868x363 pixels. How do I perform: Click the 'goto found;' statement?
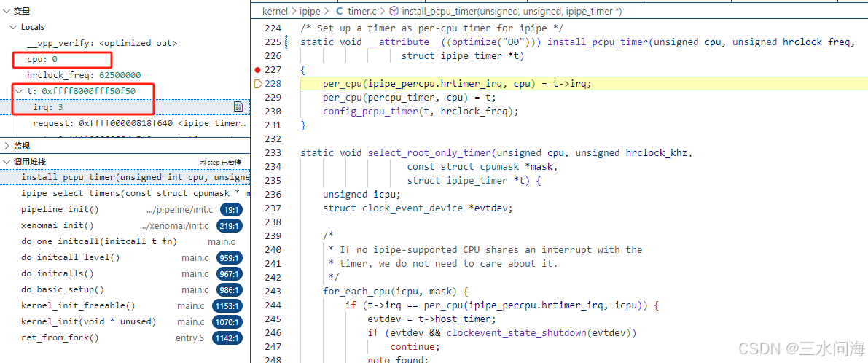[399, 359]
